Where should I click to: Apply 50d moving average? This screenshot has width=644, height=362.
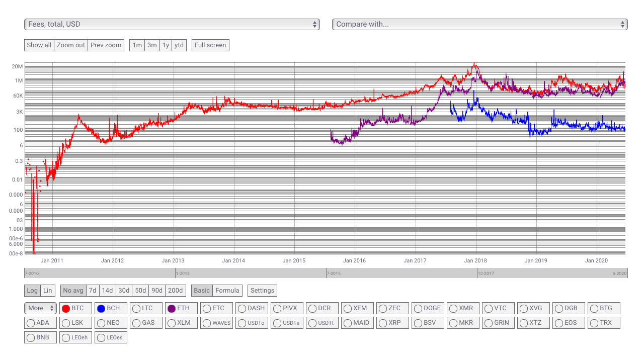click(x=141, y=291)
